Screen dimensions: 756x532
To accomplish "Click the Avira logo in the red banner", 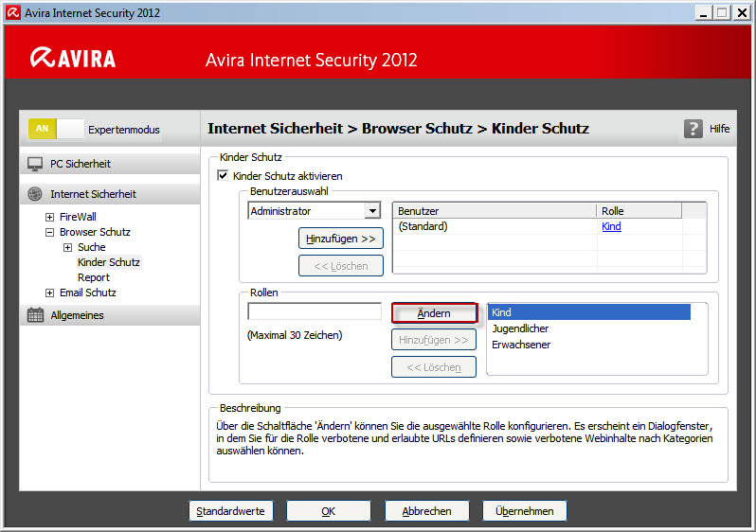I will click(73, 58).
